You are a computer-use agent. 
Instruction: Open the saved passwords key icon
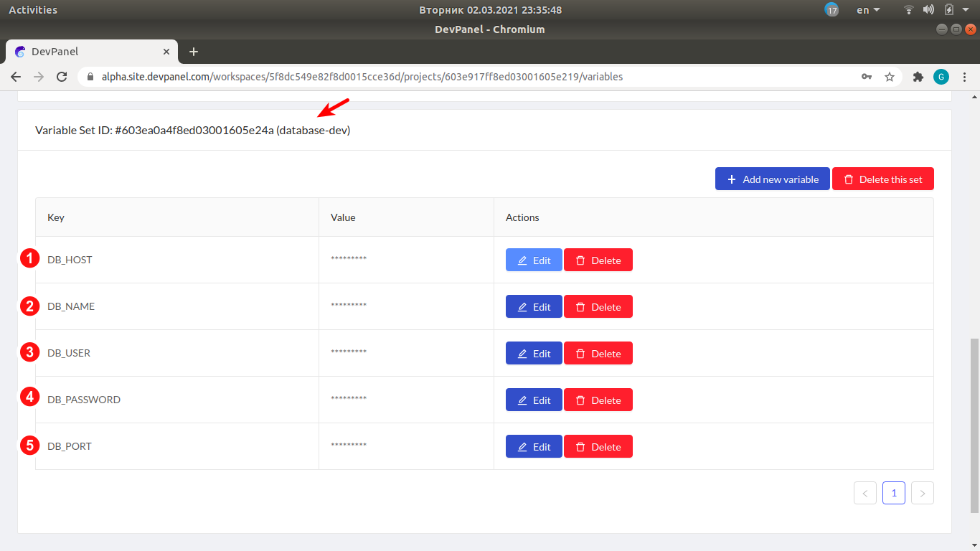tap(867, 77)
